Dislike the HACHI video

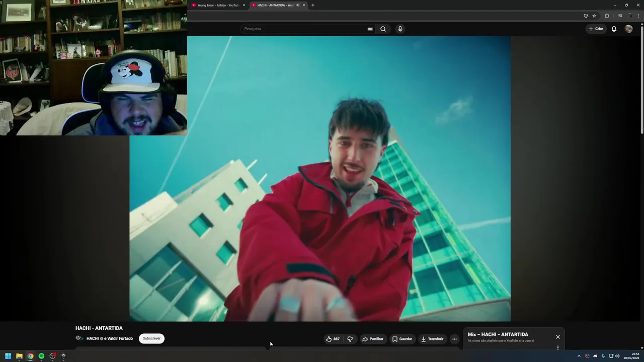click(x=350, y=339)
